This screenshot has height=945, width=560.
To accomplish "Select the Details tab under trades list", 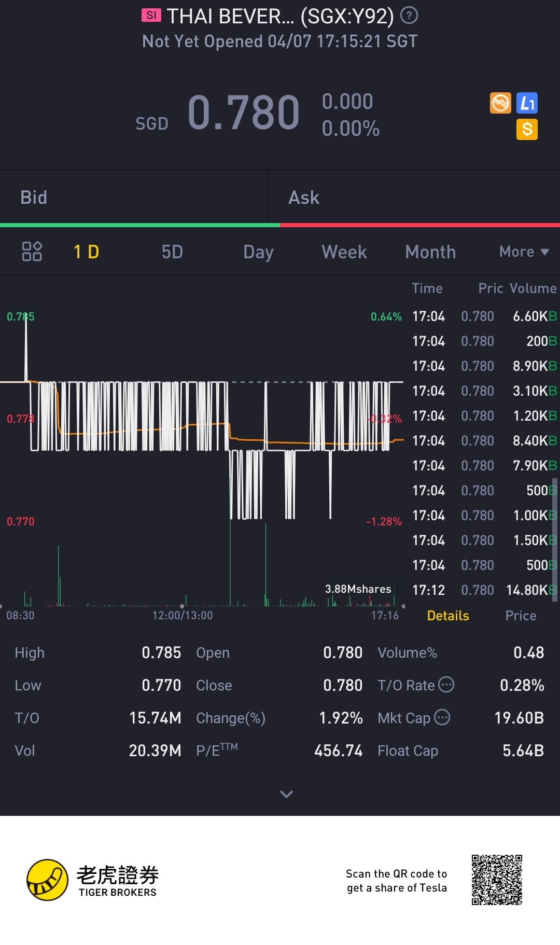I will coord(448,616).
